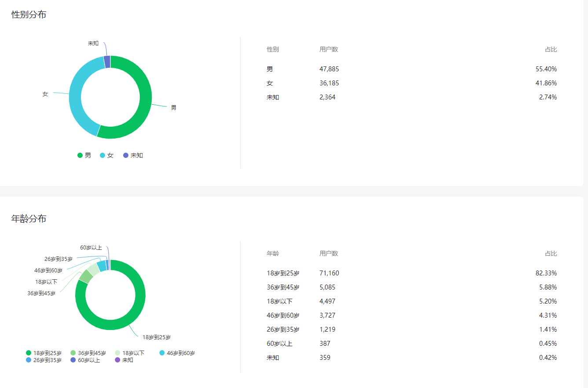Click the 占比 column header in gender table

551,49
